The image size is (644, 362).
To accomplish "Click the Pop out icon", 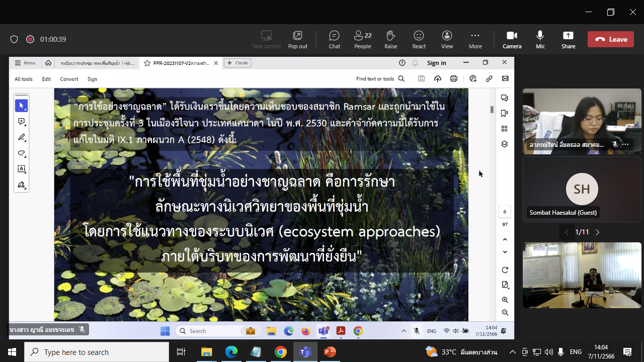I will [297, 39].
